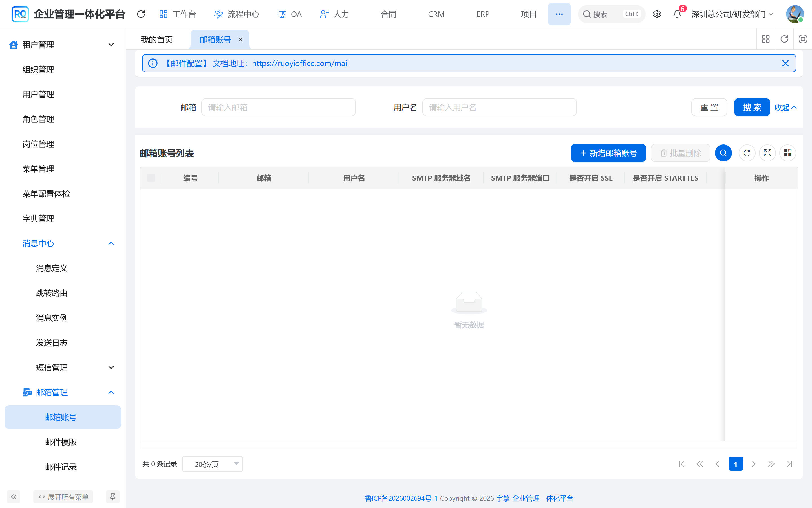Collapse search form via 收起
This screenshot has width=812, height=508.
[785, 108]
